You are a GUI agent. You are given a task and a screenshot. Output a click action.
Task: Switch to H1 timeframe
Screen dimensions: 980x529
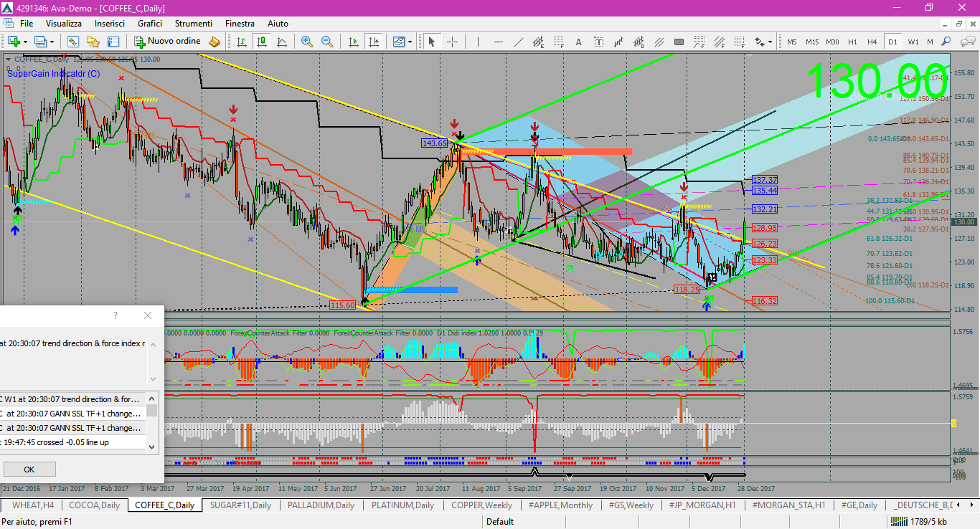(852, 42)
